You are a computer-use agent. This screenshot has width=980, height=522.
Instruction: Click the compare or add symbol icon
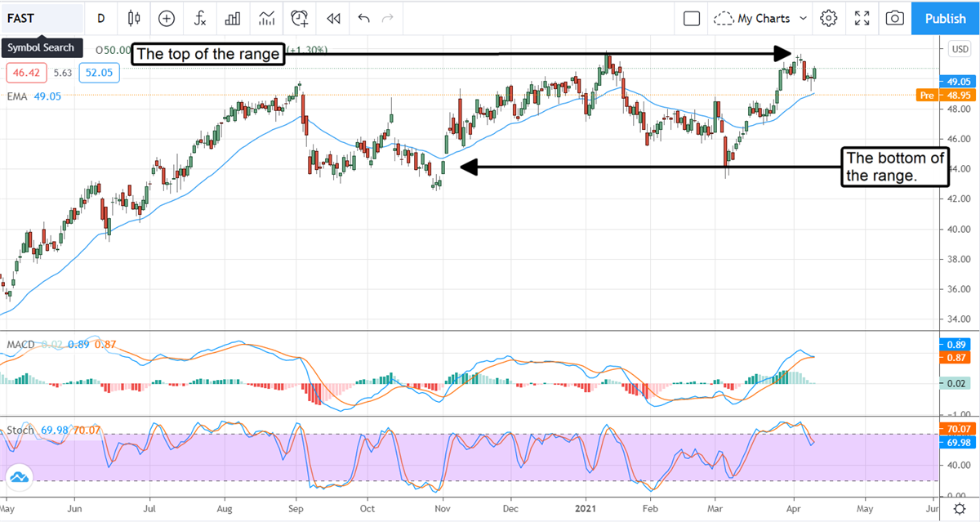tap(167, 18)
